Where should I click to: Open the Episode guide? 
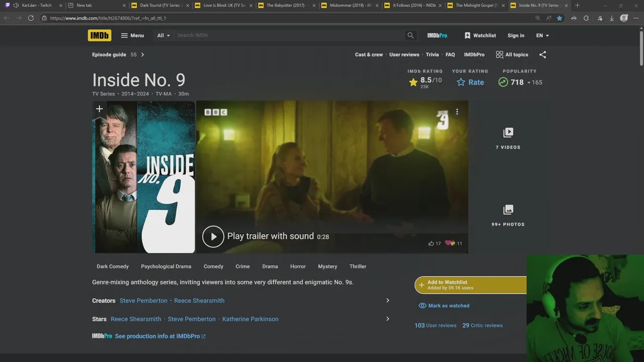109,54
